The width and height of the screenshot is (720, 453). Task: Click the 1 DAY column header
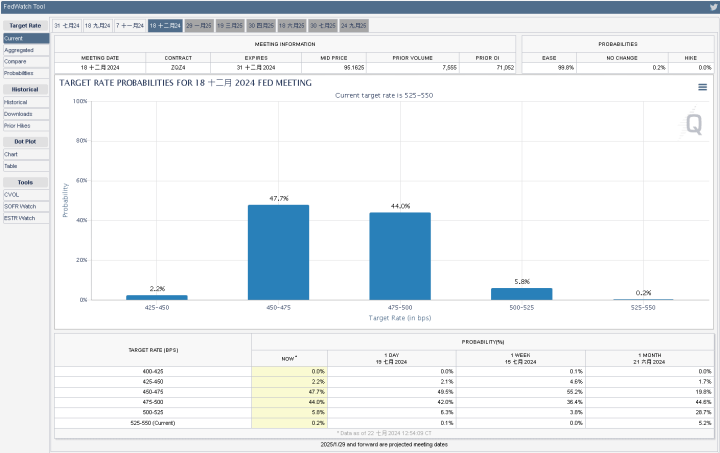tap(392, 358)
